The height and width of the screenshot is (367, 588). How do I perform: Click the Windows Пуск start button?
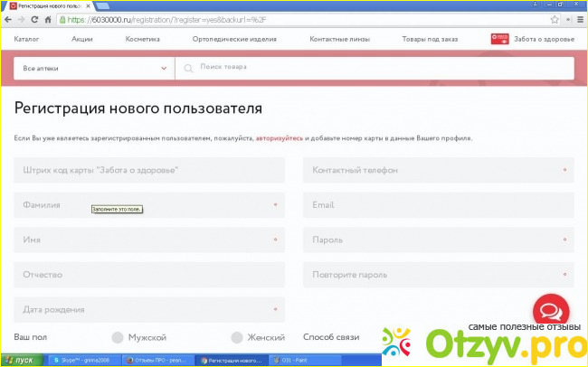point(20,360)
